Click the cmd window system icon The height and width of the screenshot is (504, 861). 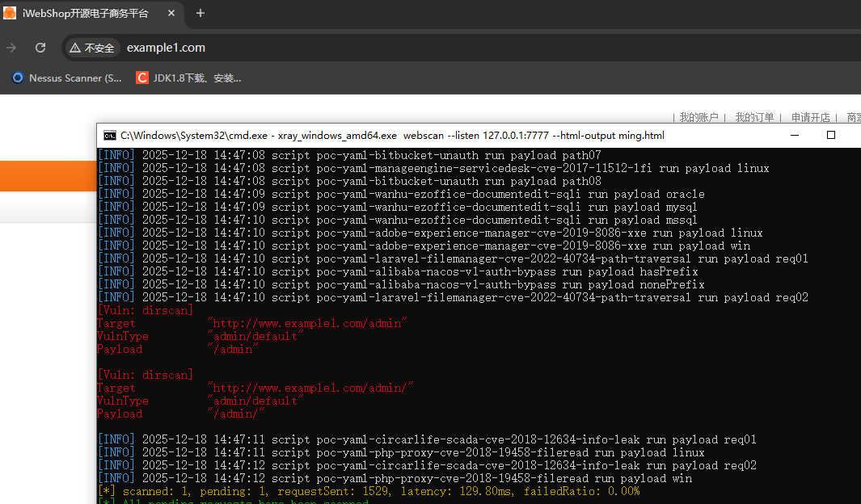(110, 136)
